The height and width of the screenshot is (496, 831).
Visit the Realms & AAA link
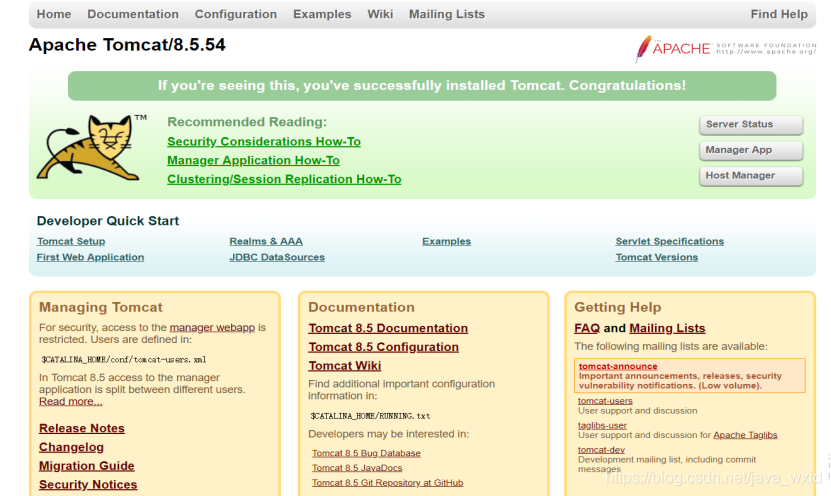[x=266, y=241]
